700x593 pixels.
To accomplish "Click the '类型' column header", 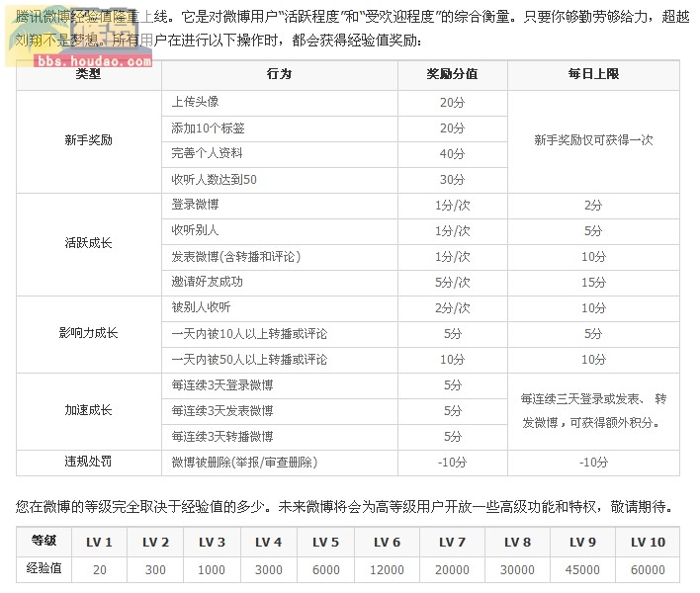I will (88, 74).
